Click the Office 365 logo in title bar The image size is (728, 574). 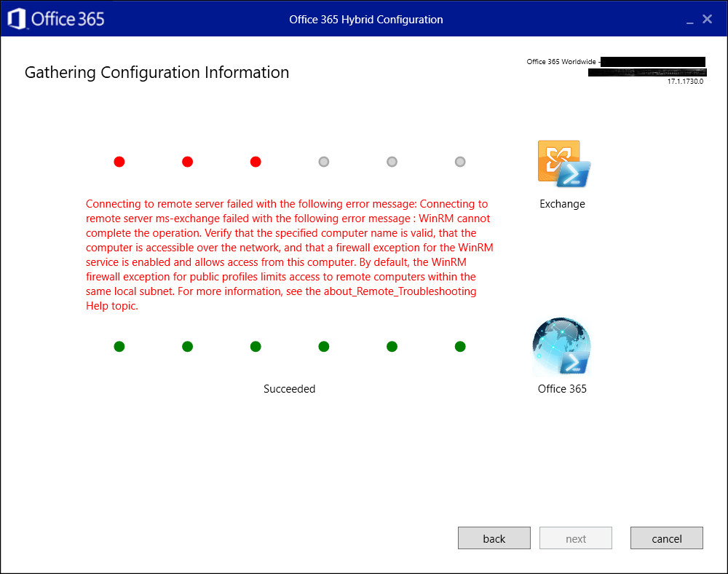tap(56, 19)
